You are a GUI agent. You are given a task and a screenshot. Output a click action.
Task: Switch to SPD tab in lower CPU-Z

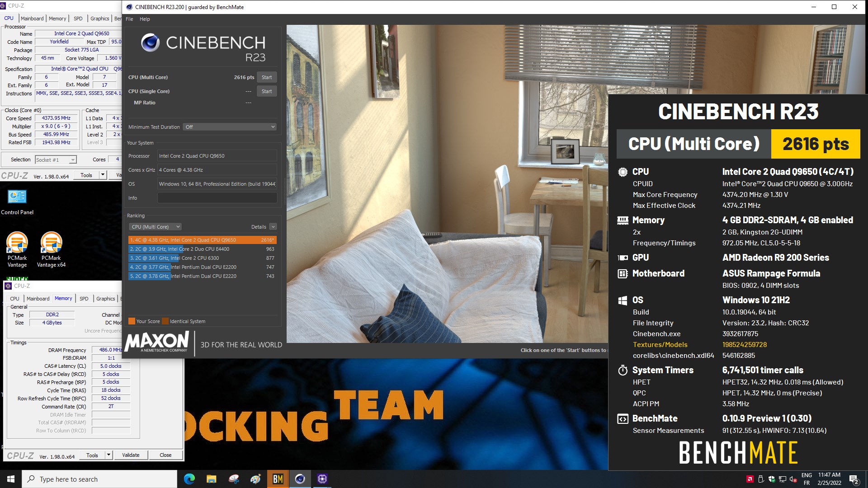coord(84,299)
